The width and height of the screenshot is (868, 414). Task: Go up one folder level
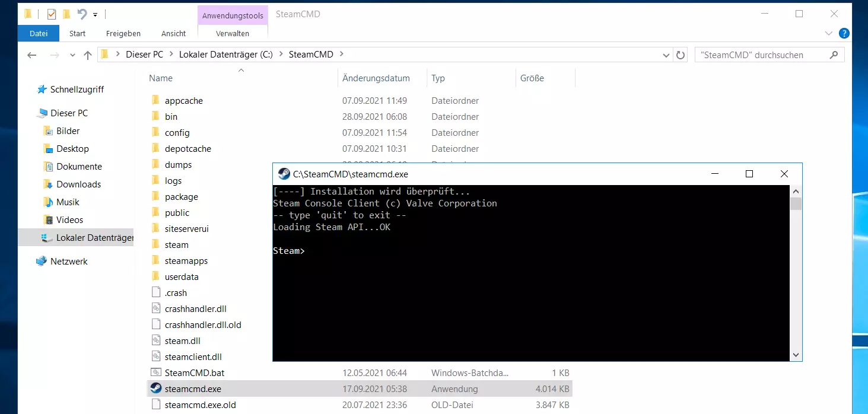tap(88, 55)
